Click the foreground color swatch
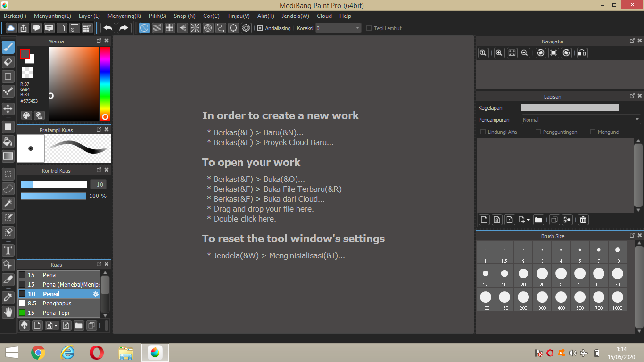The image size is (644, 362). (x=25, y=54)
